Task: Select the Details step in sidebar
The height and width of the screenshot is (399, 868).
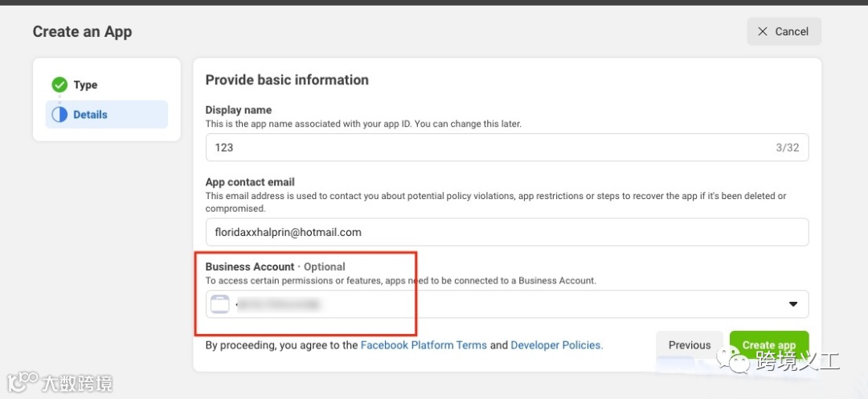Action: [x=90, y=115]
